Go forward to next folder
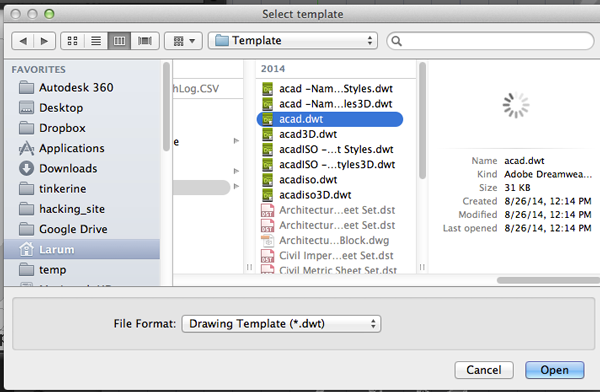Viewport: 600px width, 392px height. pos(44,41)
